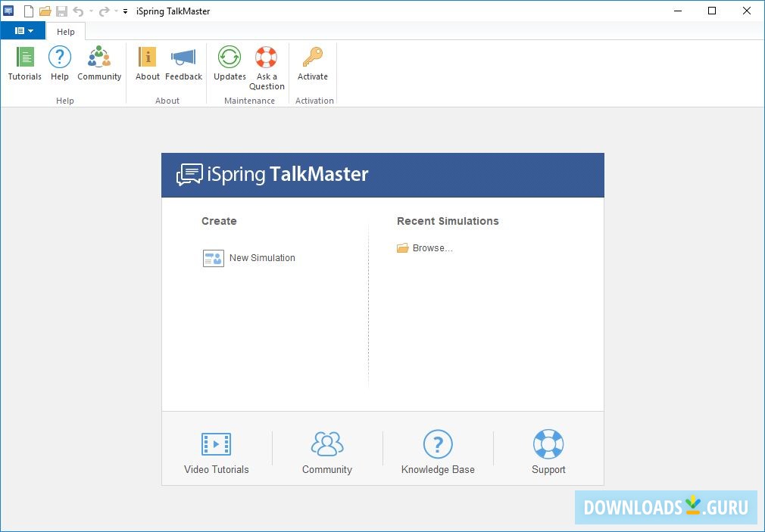Open the application menu dropdown arrow

[x=31, y=30]
